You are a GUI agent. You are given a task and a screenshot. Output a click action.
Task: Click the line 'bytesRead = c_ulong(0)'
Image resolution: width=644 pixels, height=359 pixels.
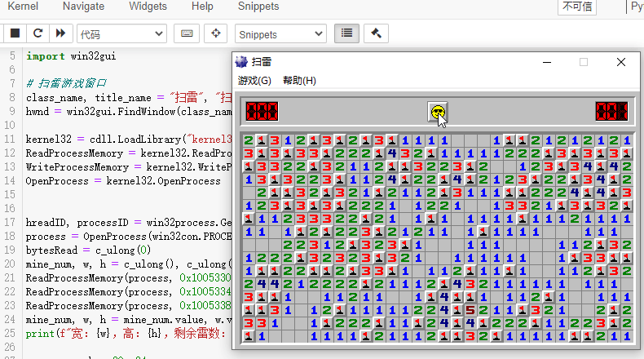[88, 250]
